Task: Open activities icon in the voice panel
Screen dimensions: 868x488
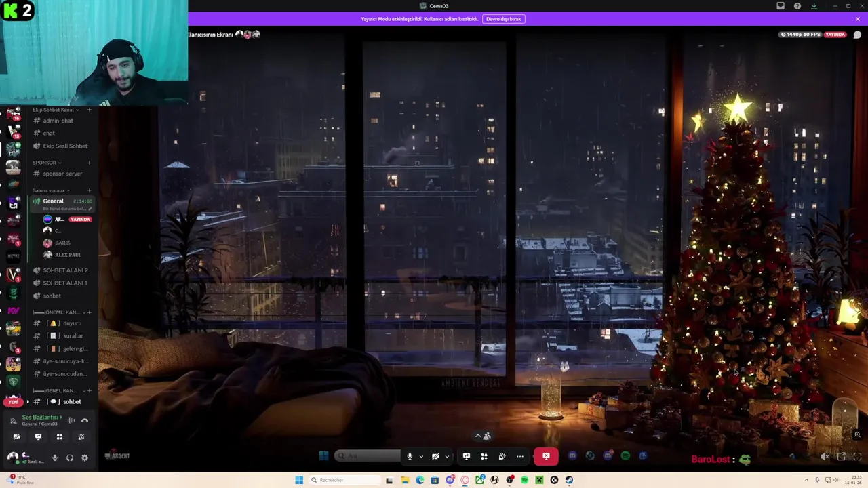Action: coord(60,437)
